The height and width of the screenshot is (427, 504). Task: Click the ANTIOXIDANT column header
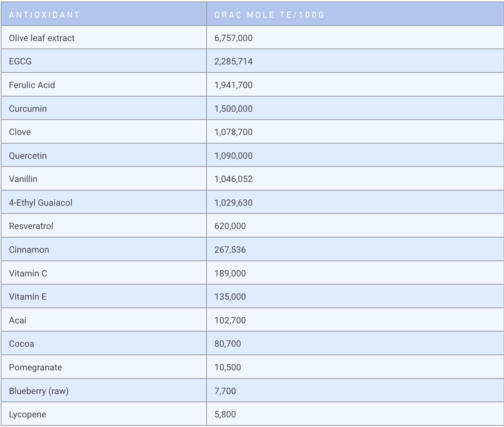44,15
